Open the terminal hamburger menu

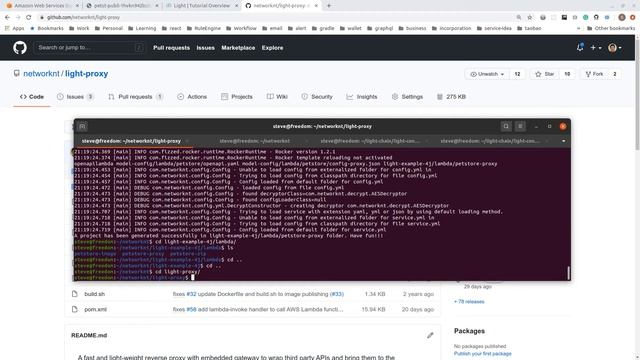click(520, 127)
